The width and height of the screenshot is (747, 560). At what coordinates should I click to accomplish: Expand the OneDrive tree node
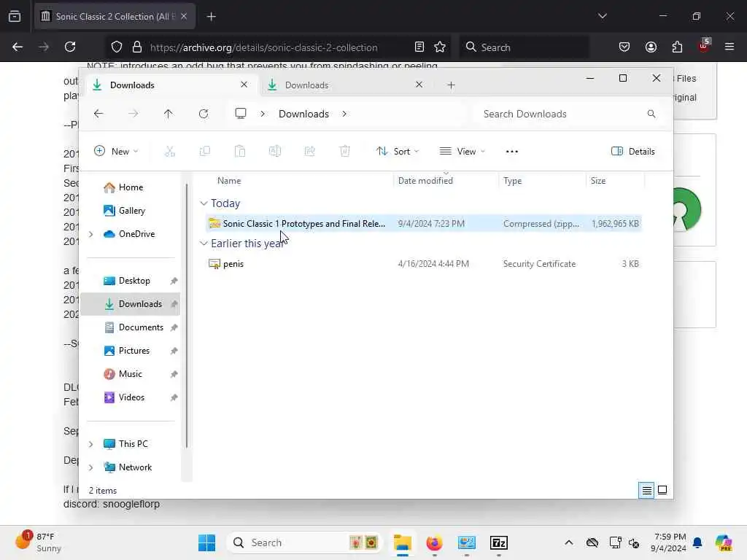(90, 234)
